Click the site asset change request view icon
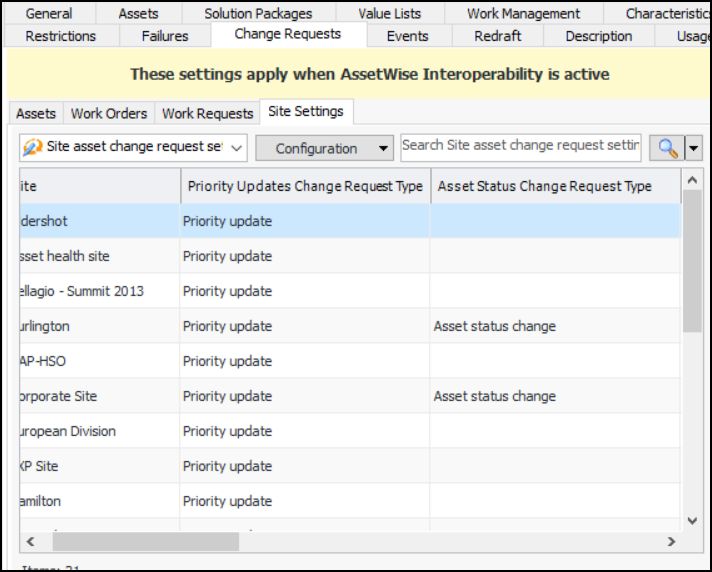Screen dimensions: 712x572 pyautogui.click(x=30, y=148)
